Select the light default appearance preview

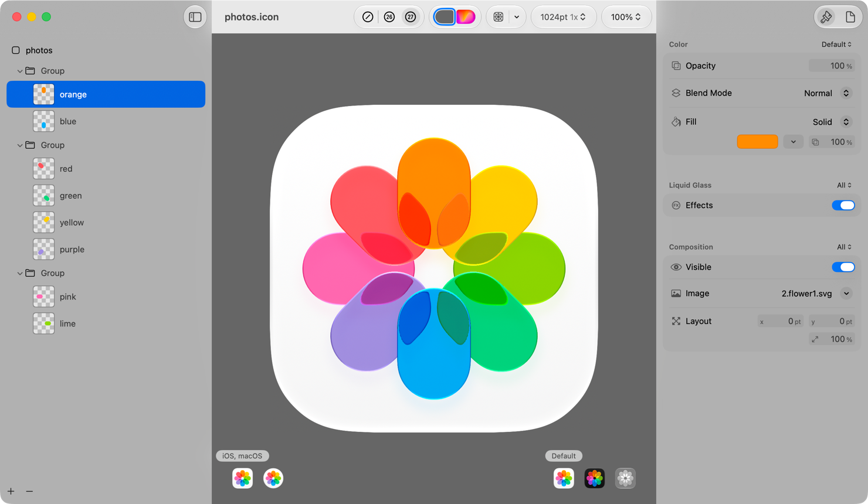[x=564, y=478]
